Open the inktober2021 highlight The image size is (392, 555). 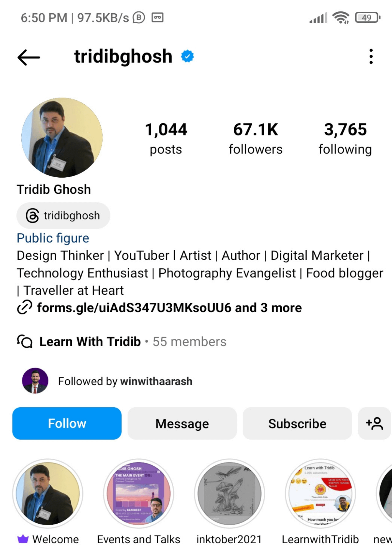[229, 494]
